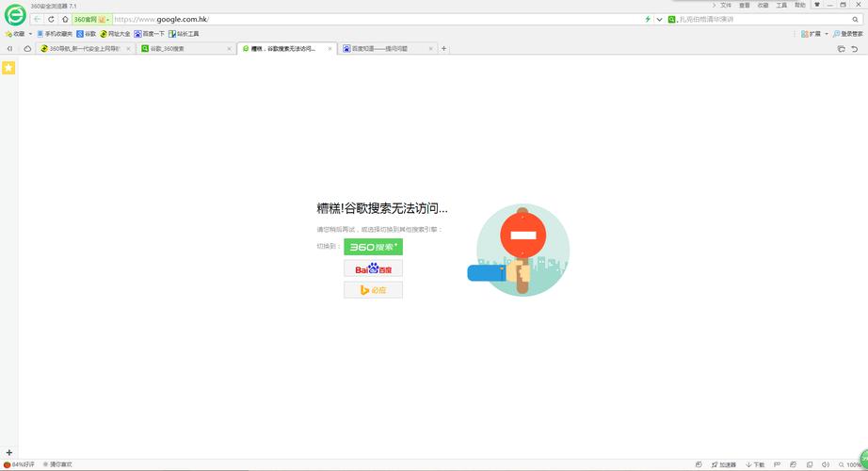Open 手机收藏夹 bookmark

[55, 34]
